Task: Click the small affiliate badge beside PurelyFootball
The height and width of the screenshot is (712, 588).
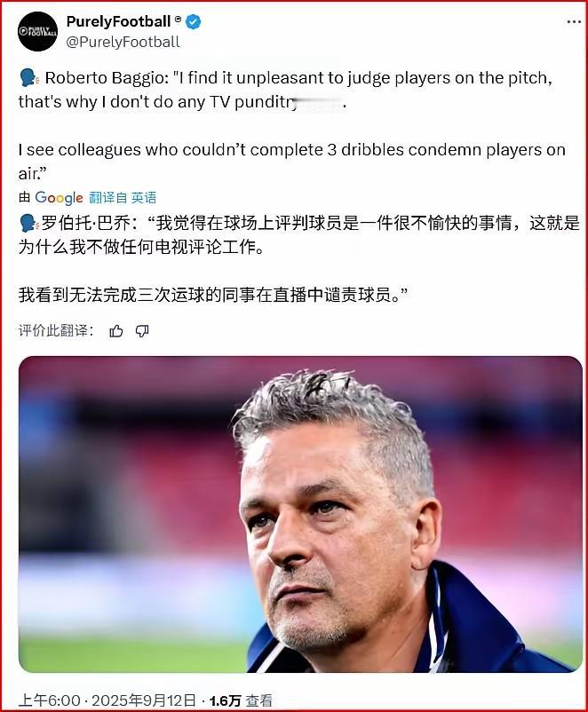Action: click(x=178, y=19)
